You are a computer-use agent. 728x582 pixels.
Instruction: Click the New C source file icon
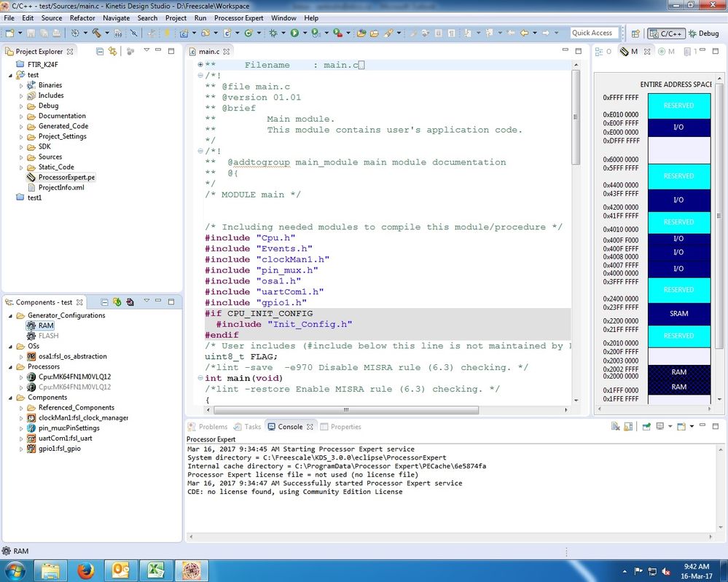[227, 33]
